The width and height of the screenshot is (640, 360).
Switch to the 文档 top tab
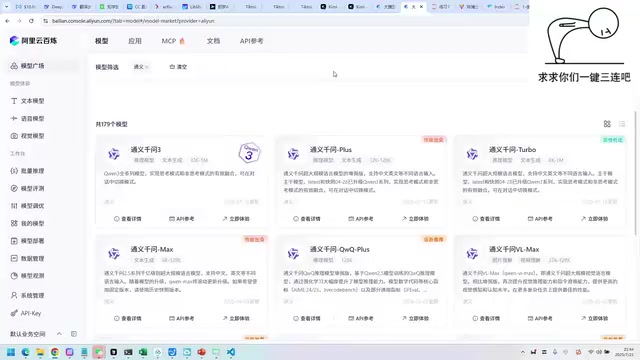pos(213,41)
